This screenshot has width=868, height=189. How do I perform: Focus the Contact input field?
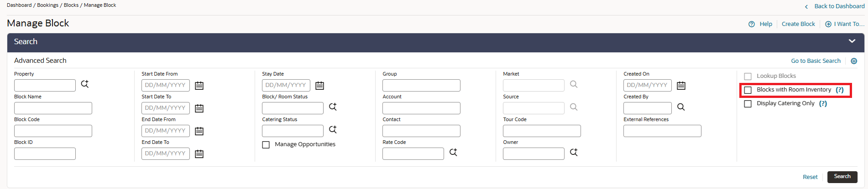click(421, 131)
